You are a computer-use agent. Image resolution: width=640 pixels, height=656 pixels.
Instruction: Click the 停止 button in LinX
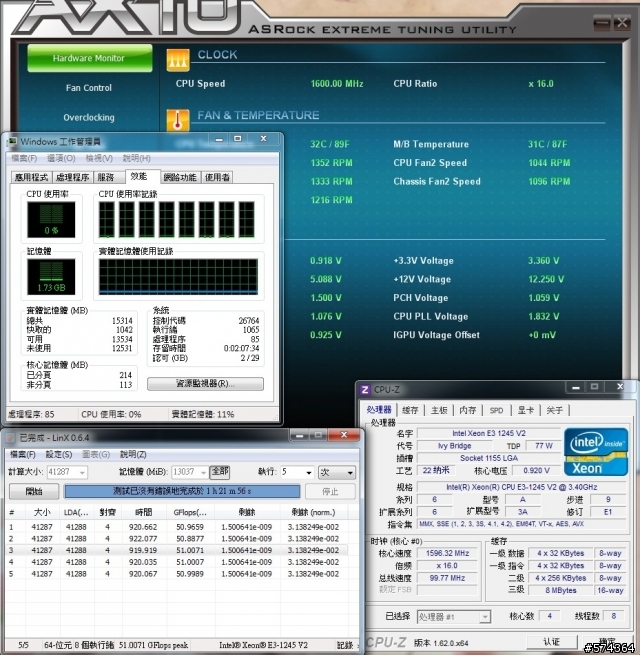tap(330, 492)
